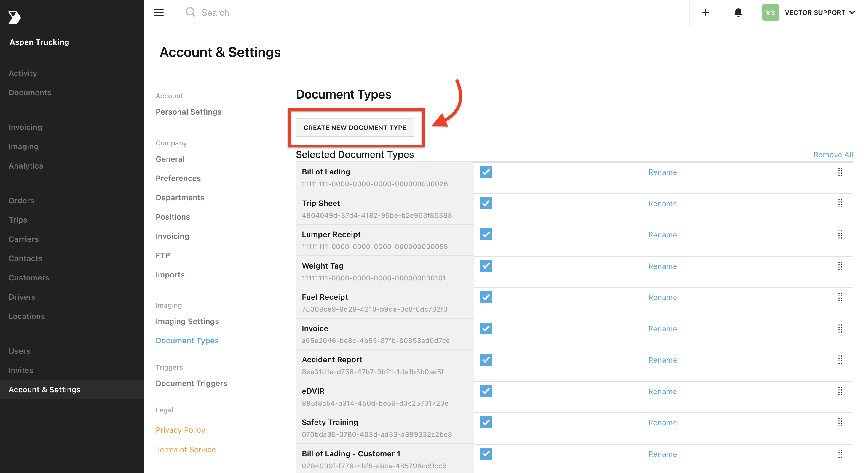
Task: Click the Vector logo in sidebar
Action: 14,18
